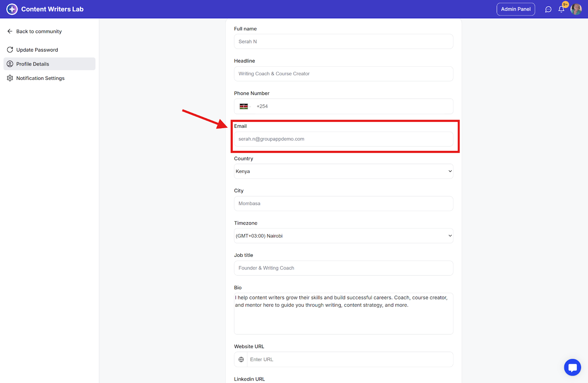This screenshot has width=588, height=383.
Task: Open the notifications bell
Action: [561, 9]
